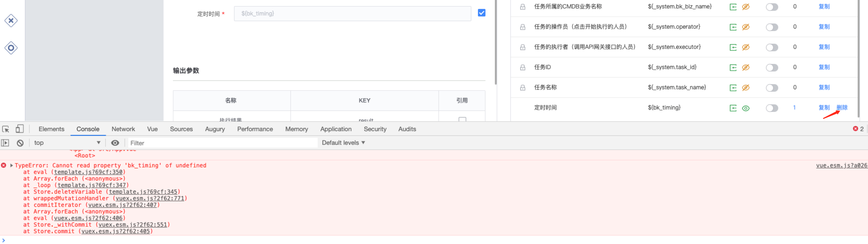This screenshot has height=244, width=868.
Task: Toggle the switch on the 定时时间 row
Action: 772,108
